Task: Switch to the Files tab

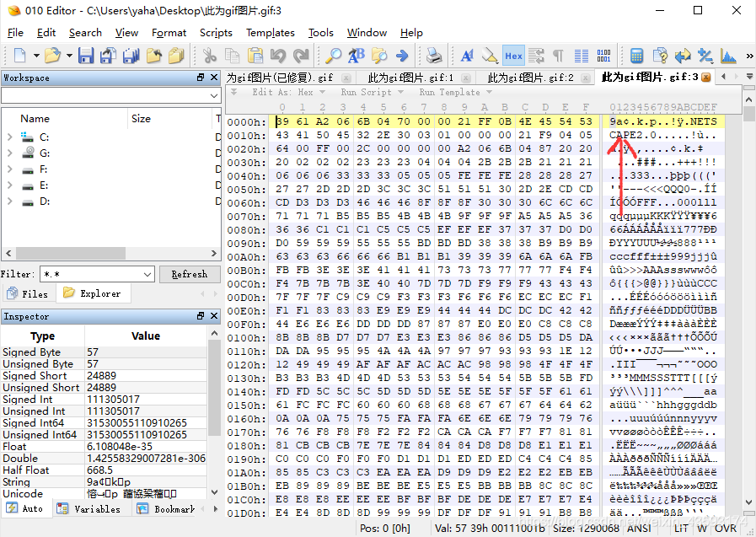Action: coord(29,293)
